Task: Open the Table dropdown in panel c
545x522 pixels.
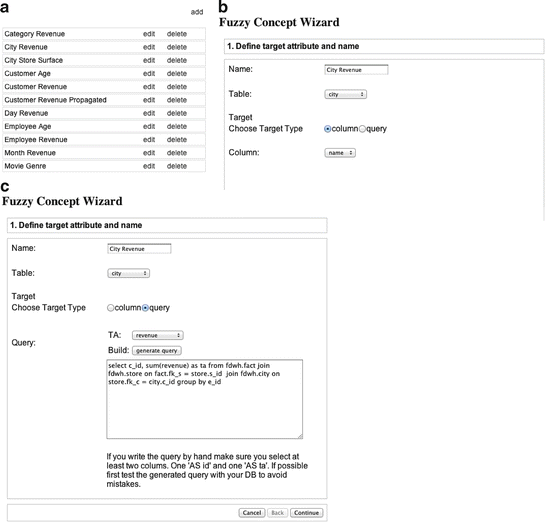Action: [x=129, y=273]
